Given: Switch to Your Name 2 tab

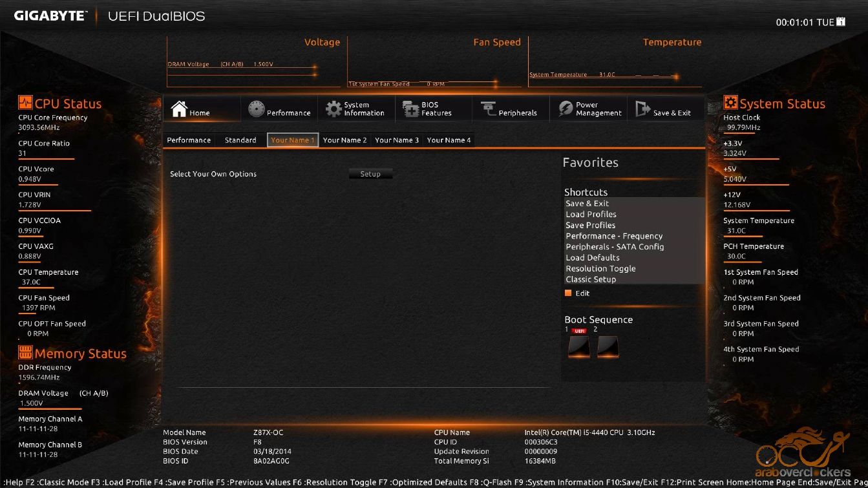Looking at the screenshot, I should coord(344,140).
